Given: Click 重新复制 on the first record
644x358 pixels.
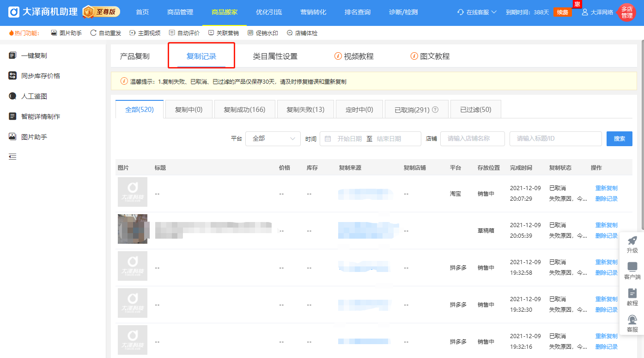Looking at the screenshot, I should pyautogui.click(x=606, y=188).
